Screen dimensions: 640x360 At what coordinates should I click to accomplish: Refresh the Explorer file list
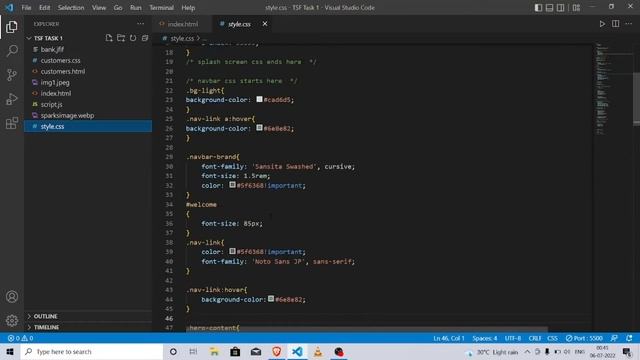point(133,38)
